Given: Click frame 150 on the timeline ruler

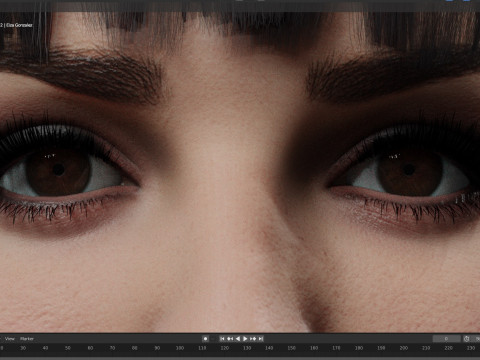Looking at the screenshot, I should 291,348.
